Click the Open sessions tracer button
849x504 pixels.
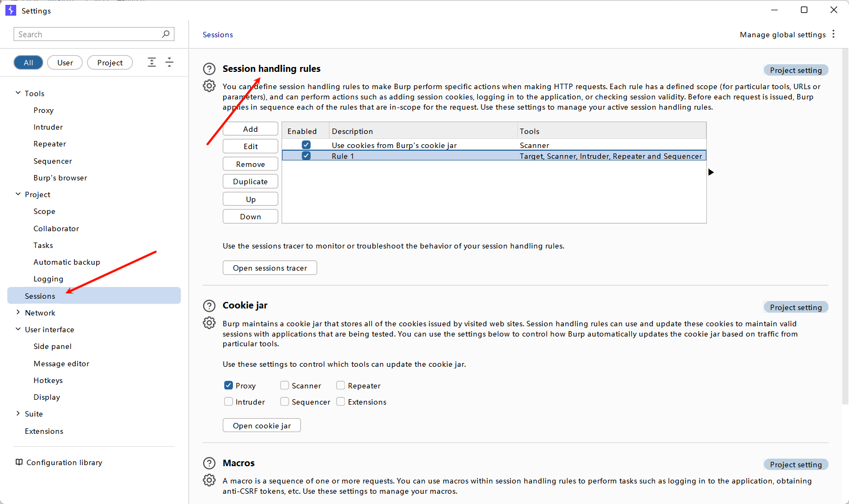click(x=270, y=268)
